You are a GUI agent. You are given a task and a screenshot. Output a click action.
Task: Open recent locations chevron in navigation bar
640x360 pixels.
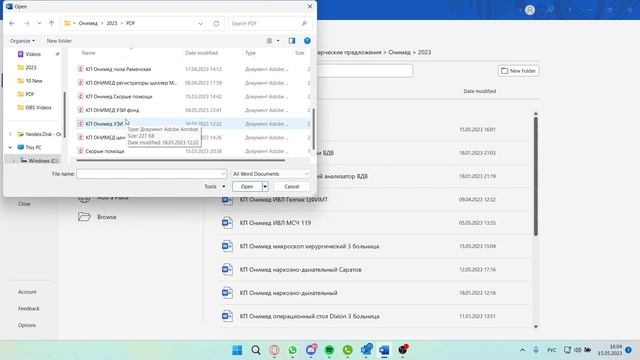pos(39,24)
